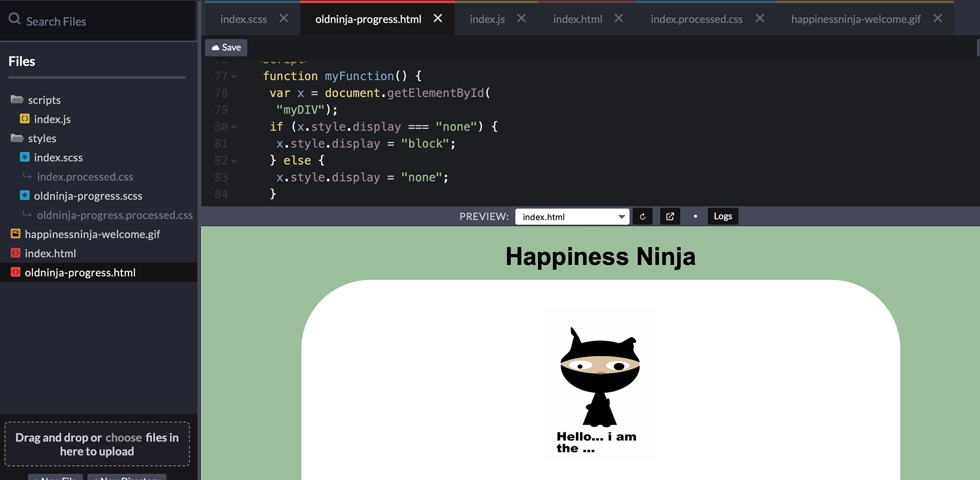Click the index.scss file icon
980x480 pixels.
coord(24,157)
